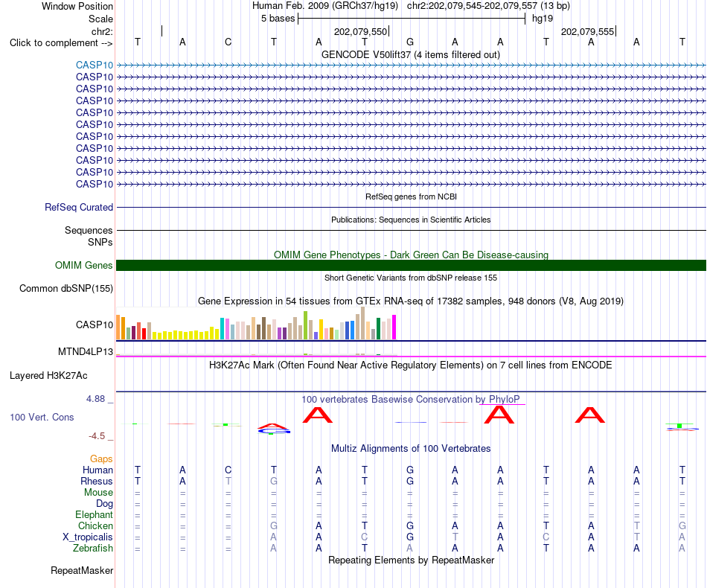
Task: Select the Dog alignment row label
Action: [104, 504]
